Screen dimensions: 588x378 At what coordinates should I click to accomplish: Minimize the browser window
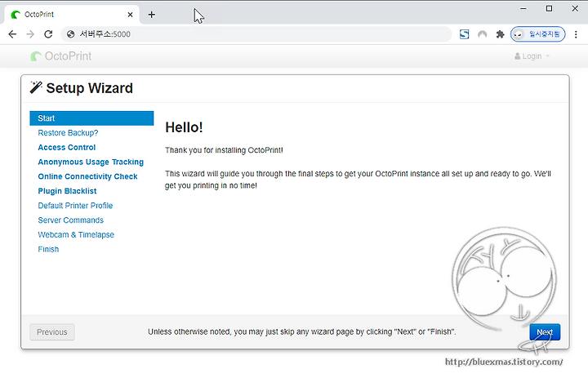[523, 8]
